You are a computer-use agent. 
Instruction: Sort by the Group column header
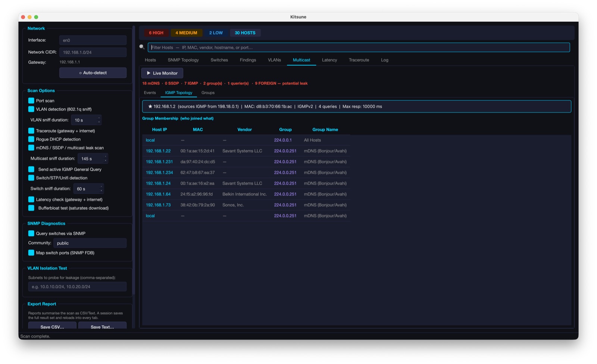[285, 129]
